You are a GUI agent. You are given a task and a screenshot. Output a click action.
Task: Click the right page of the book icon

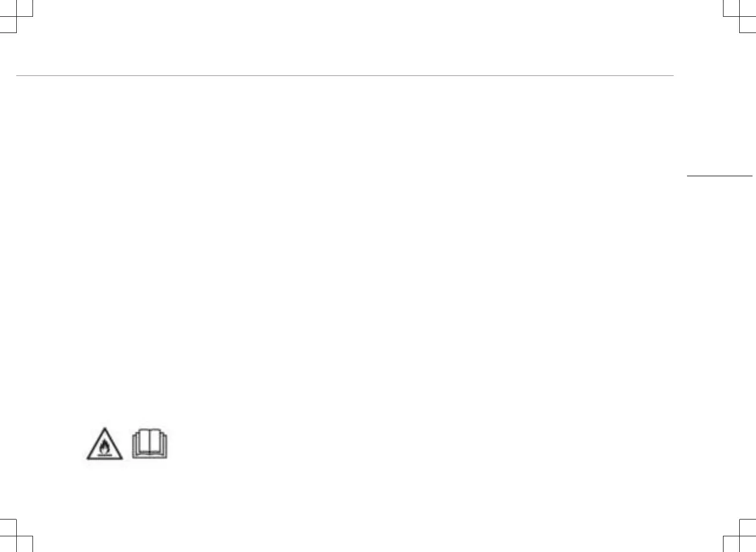pos(157,443)
